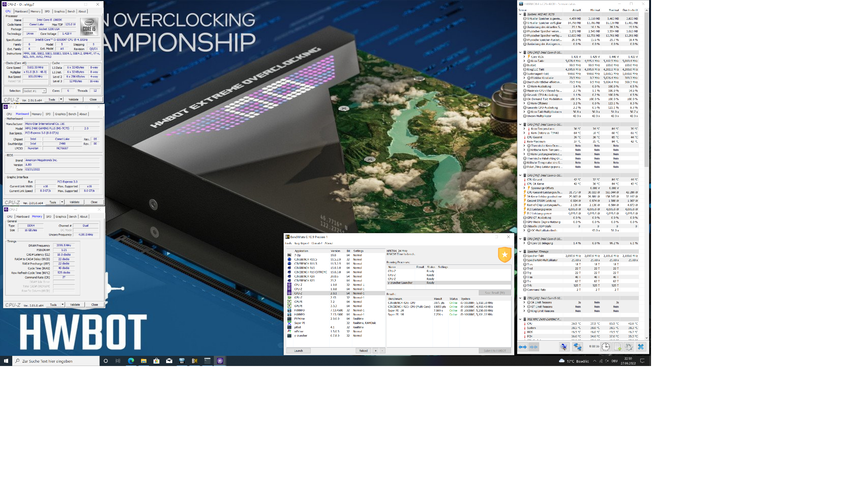This screenshot has height=488, width=868.
Task: Select y-cruncher Launcher running process row
Action: point(449,283)
